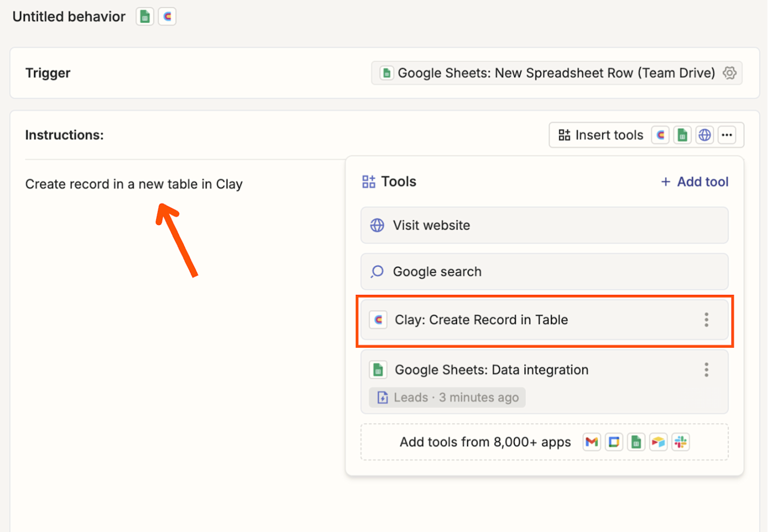
Task: Click Clay icon in Insert tools bar
Action: (x=661, y=135)
